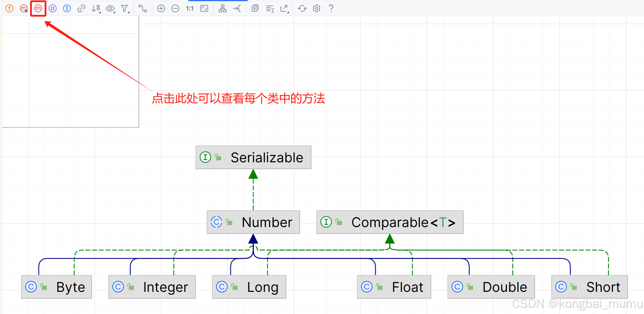This screenshot has width=644, height=314.
Task: Zoom in on the diagram
Action: click(161, 8)
